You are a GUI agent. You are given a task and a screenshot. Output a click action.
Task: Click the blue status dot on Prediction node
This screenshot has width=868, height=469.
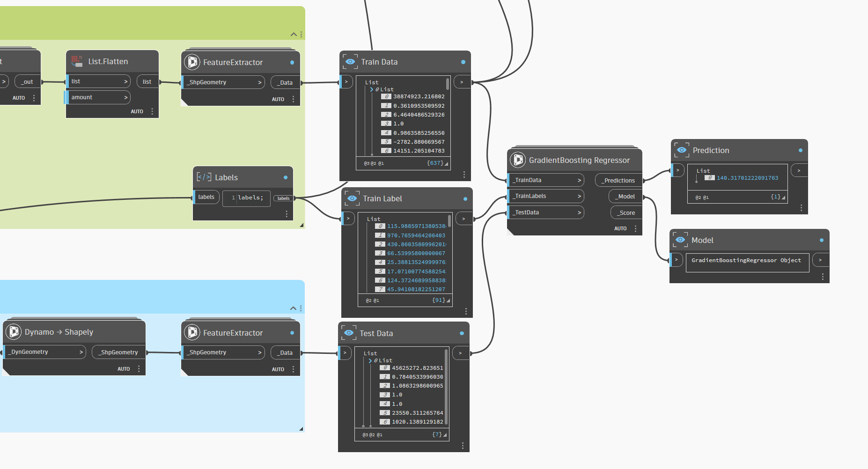[x=801, y=150]
